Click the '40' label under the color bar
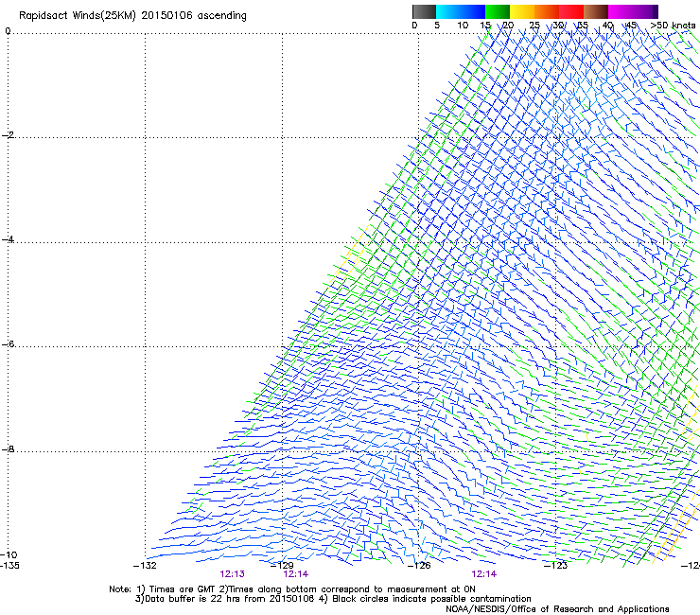This screenshot has width=700, height=615. (607, 26)
